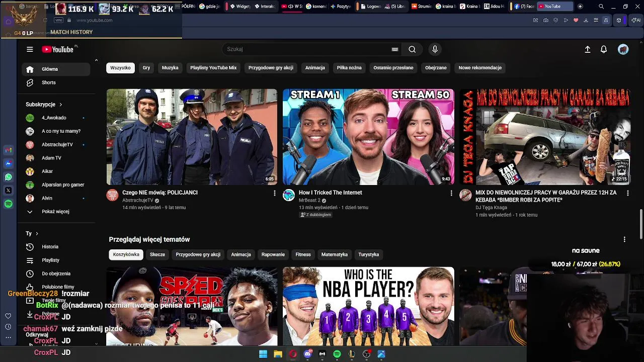Viewport: 644px width, 362px height.
Task: Open new browser tab with plus
Action: coord(580,7)
